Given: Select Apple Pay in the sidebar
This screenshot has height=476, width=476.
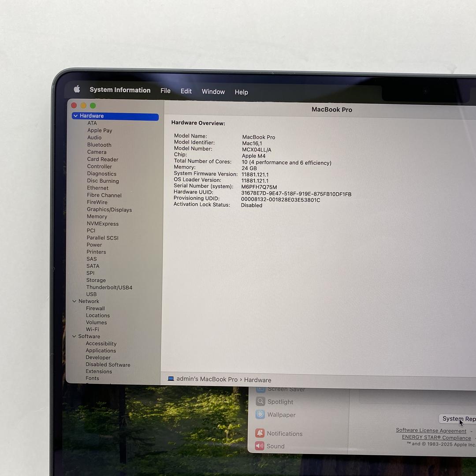Looking at the screenshot, I should click(100, 130).
